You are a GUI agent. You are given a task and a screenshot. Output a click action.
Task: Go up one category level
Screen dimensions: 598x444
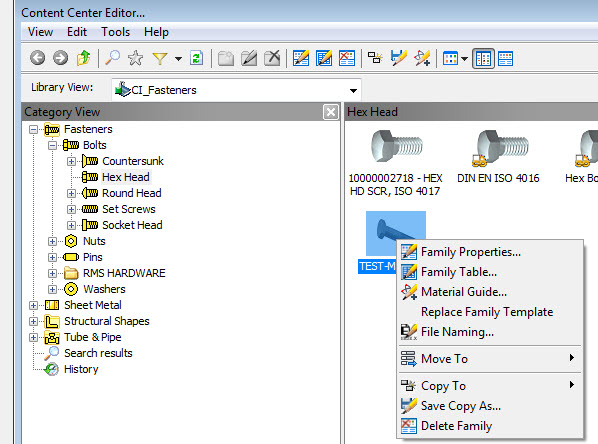click(84, 58)
